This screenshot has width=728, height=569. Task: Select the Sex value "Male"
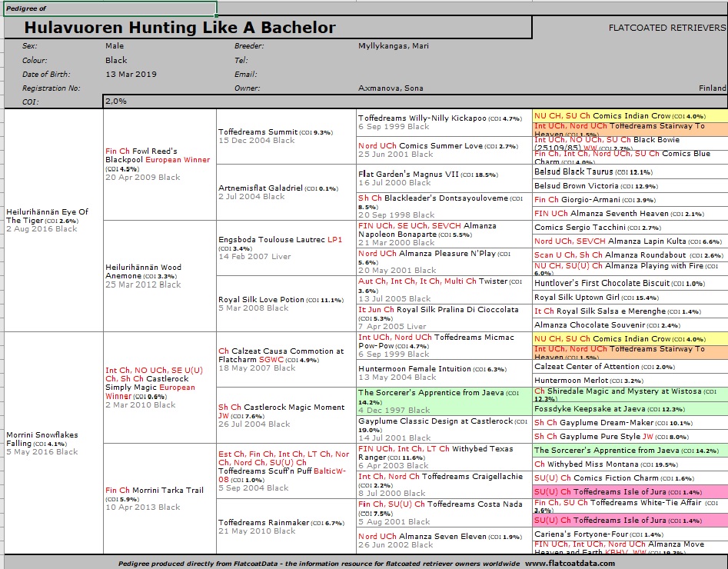tap(115, 46)
